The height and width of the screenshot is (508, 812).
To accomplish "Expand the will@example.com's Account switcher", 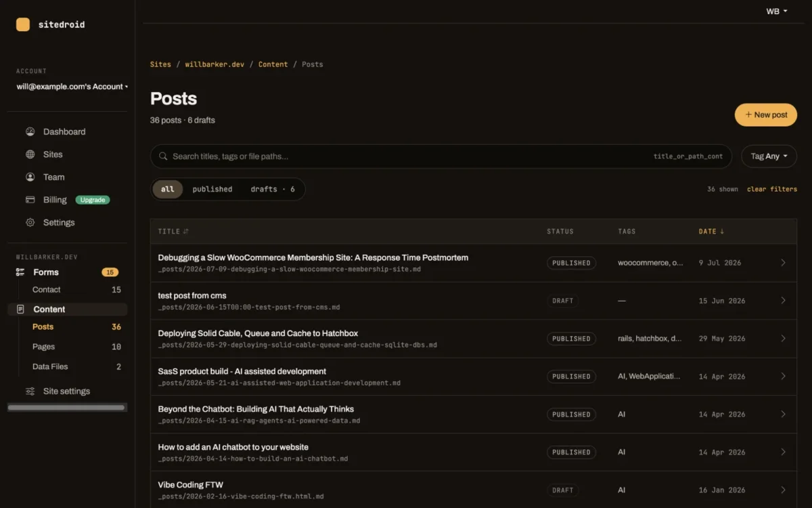I will 72,87.
